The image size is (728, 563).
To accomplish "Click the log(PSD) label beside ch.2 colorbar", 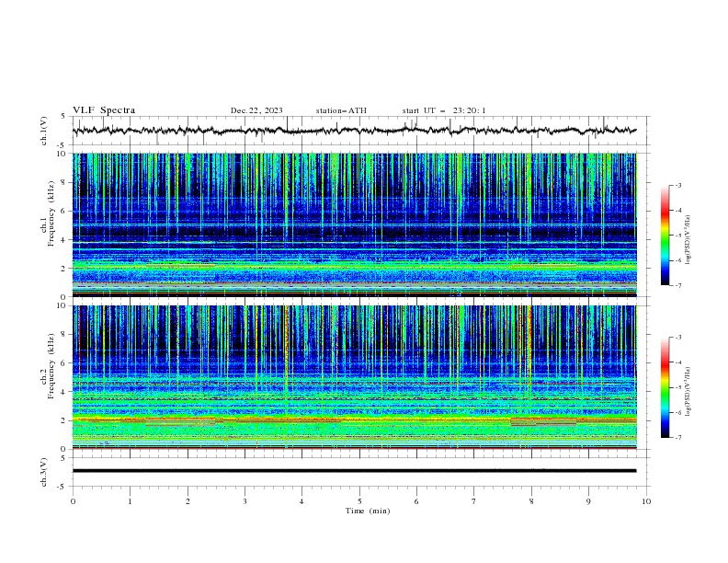I will [x=688, y=391].
